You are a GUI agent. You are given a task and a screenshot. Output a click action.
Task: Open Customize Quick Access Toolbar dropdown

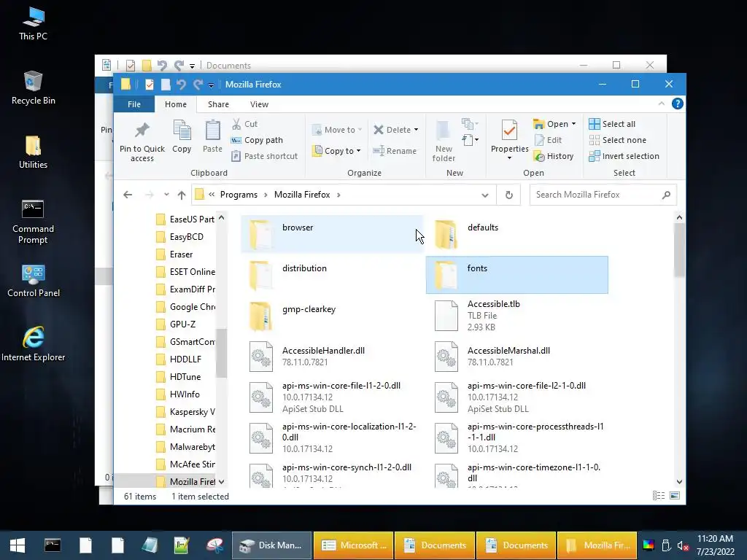click(211, 85)
